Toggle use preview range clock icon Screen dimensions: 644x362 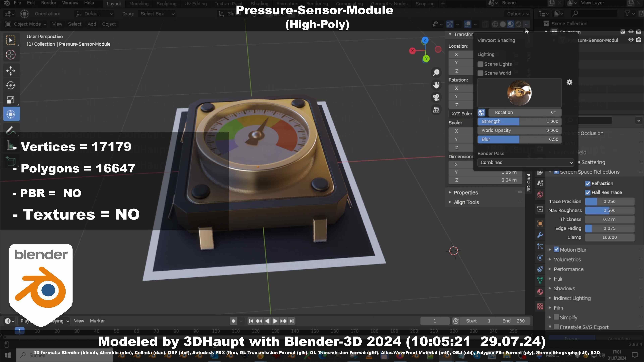coord(456,321)
